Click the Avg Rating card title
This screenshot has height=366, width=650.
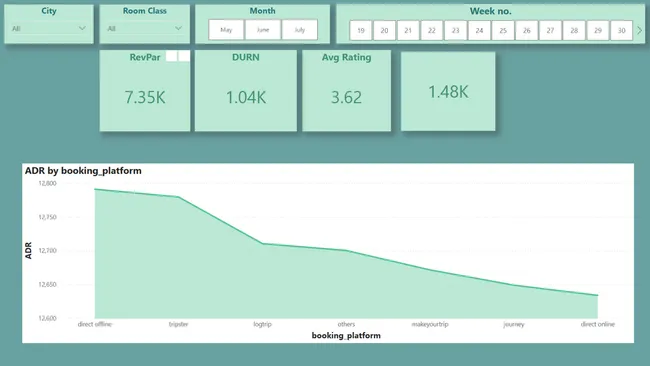(x=347, y=57)
